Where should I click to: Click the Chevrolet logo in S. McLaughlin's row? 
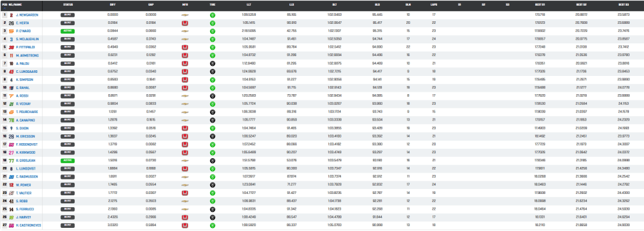tap(186, 40)
